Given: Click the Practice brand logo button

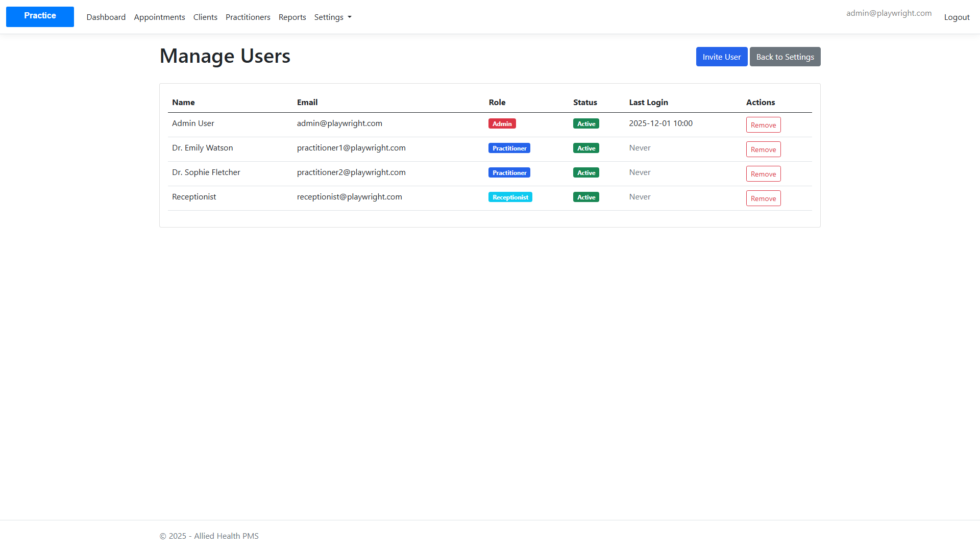Looking at the screenshot, I should click(x=40, y=16).
